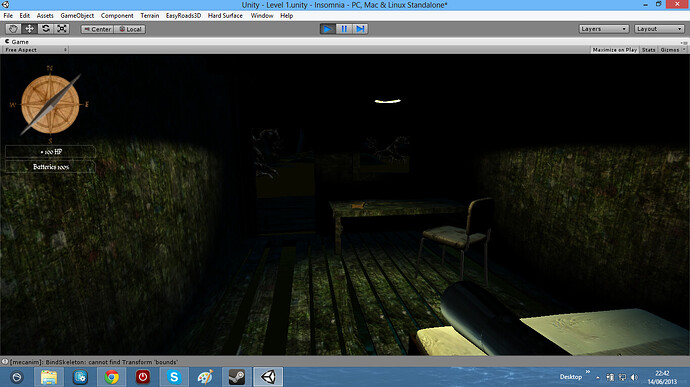Open the EasyRoads3D menu
Image resolution: width=690 pixels, height=387 pixels.
click(x=183, y=15)
